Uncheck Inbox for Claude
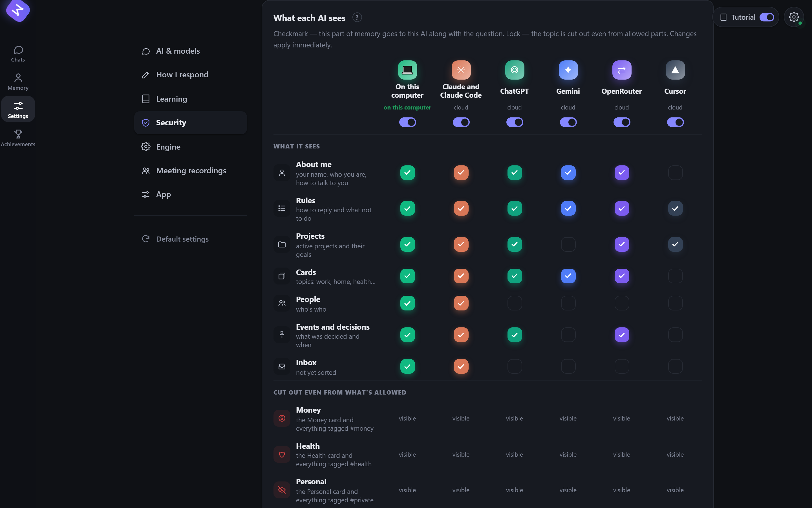The height and width of the screenshot is (508, 812). tap(461, 367)
